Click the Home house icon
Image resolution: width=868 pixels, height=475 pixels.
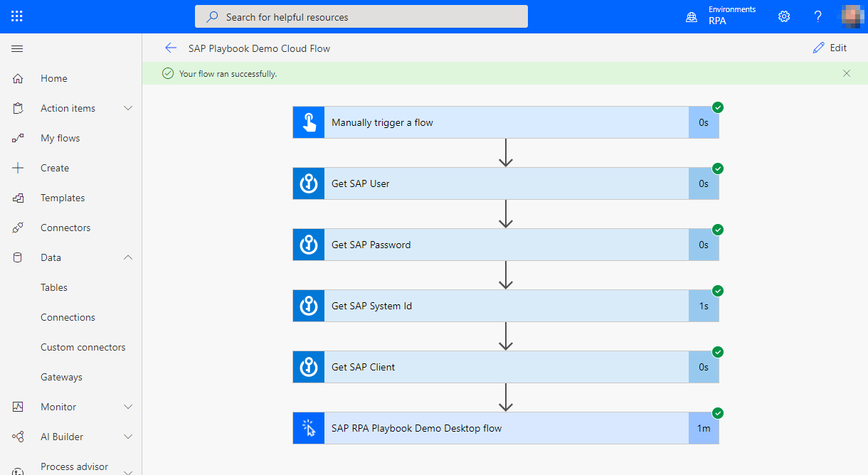tap(18, 78)
